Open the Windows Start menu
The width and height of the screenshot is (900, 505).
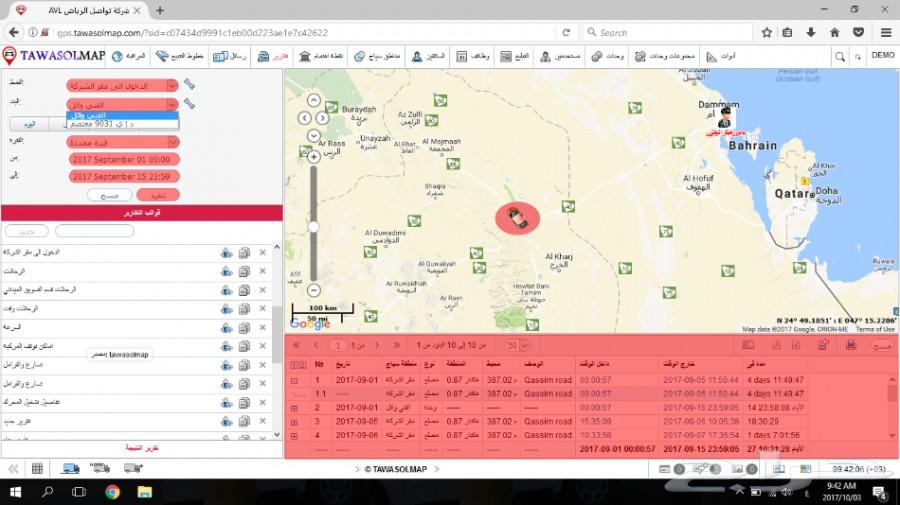point(15,492)
